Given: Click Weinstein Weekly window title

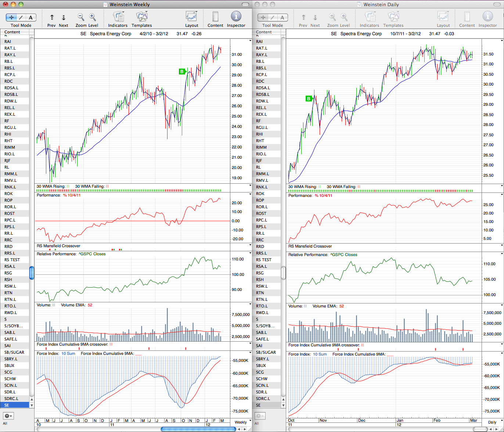Looking at the screenshot, I should coord(130,4).
